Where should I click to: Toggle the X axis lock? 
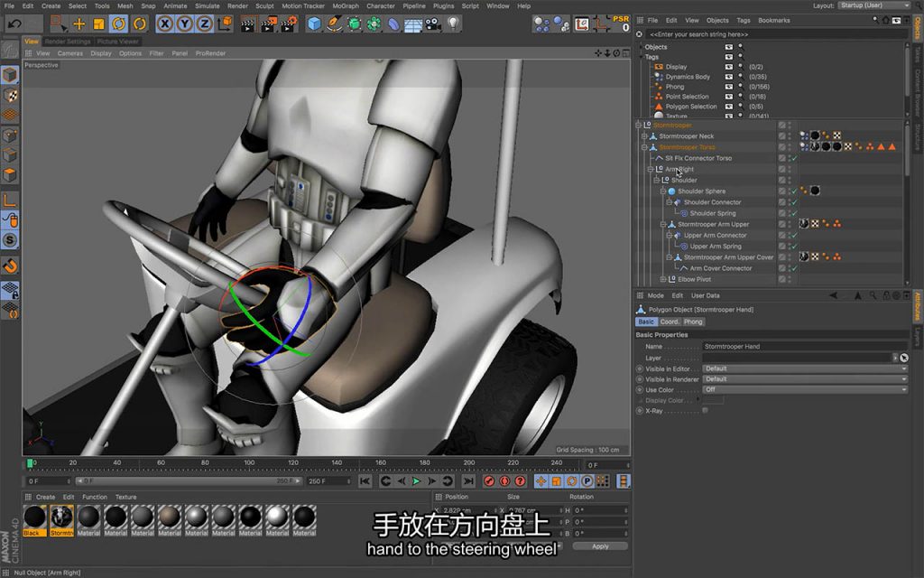tap(165, 24)
